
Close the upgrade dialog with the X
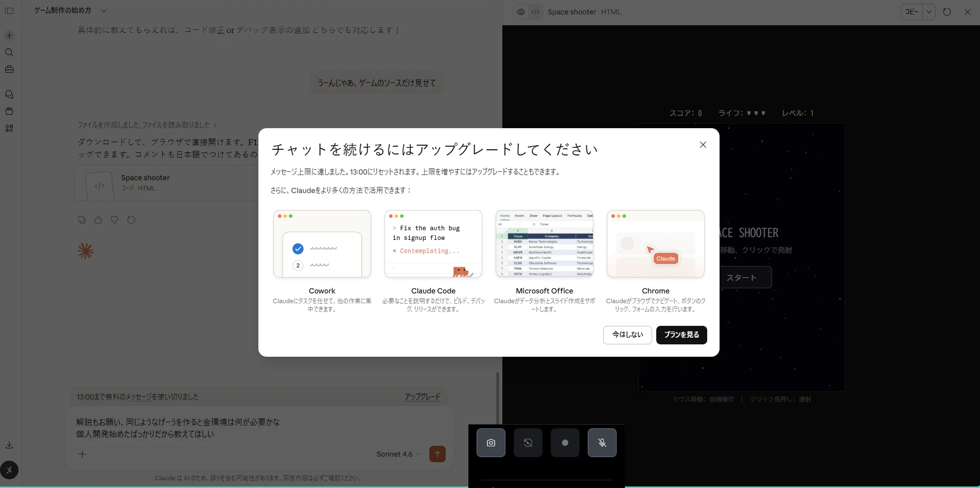[x=703, y=145]
